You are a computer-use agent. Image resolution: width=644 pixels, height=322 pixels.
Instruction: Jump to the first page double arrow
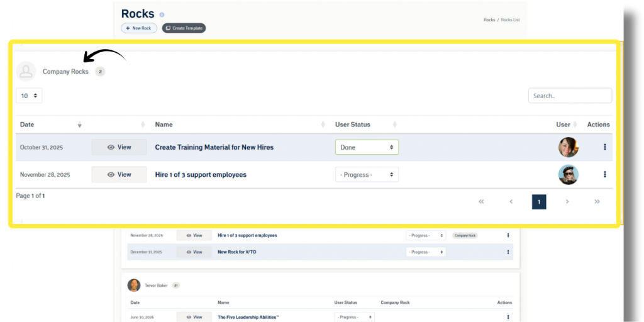481,201
